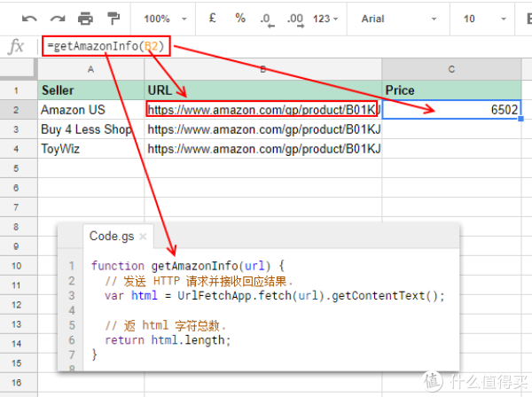The width and height of the screenshot is (532, 397).
Task: Click the Buy 4 Less Shop cell
Action: (x=91, y=129)
